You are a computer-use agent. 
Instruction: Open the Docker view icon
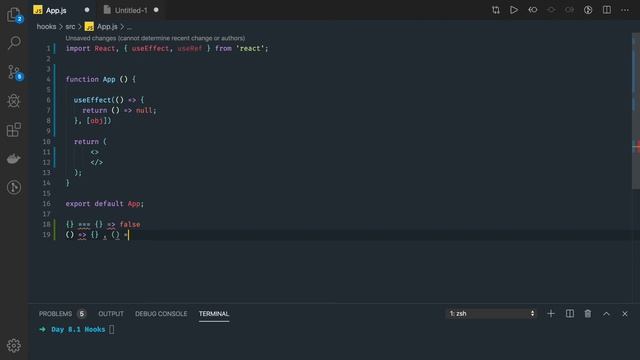pos(14,158)
